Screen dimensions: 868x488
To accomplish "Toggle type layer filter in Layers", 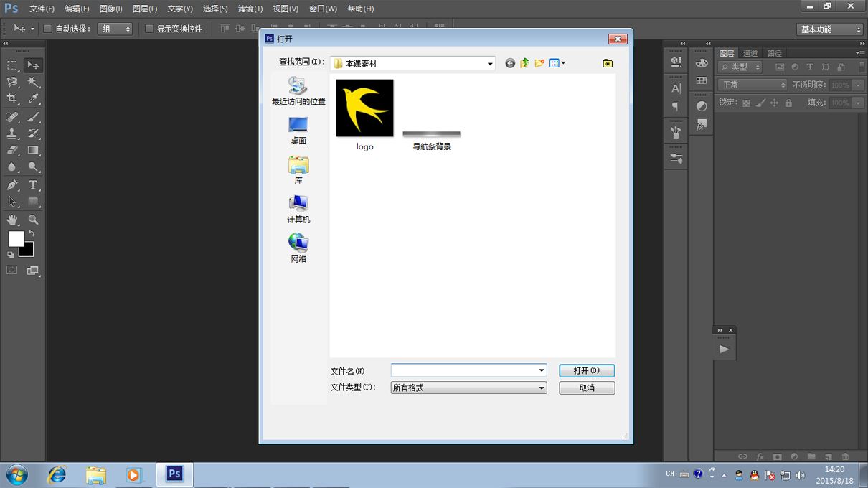I will pos(810,67).
